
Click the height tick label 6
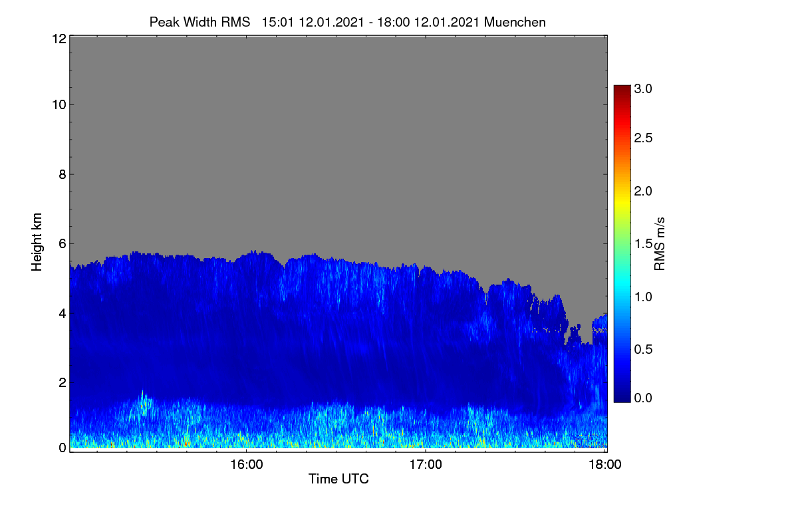pos(61,243)
